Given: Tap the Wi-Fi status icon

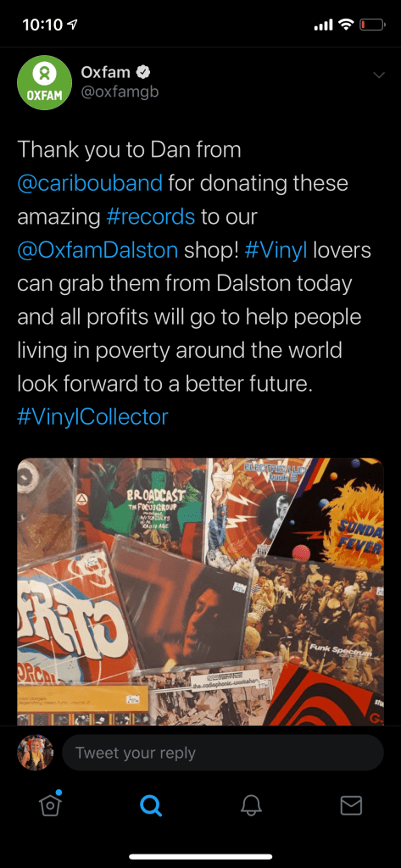Looking at the screenshot, I should (346, 25).
